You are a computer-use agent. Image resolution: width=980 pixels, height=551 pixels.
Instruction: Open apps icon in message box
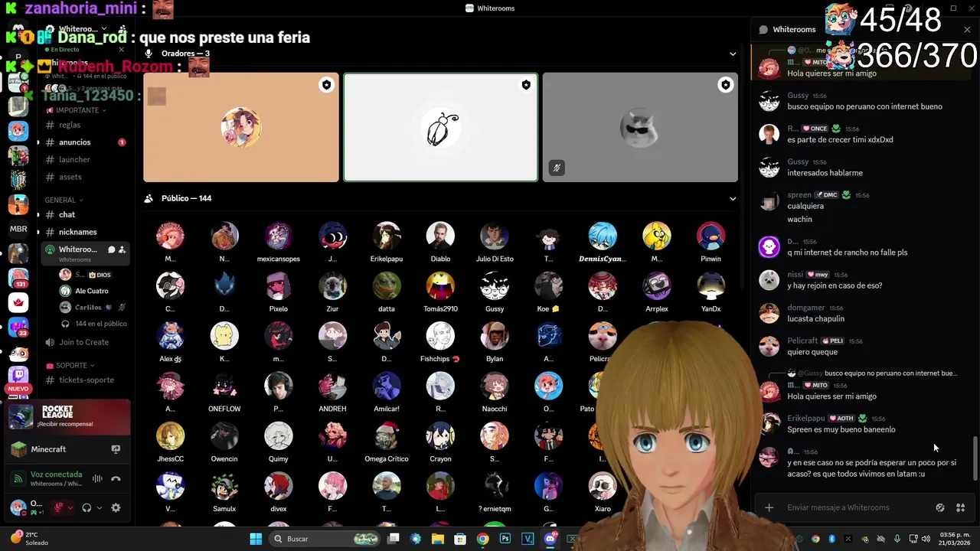(961, 507)
